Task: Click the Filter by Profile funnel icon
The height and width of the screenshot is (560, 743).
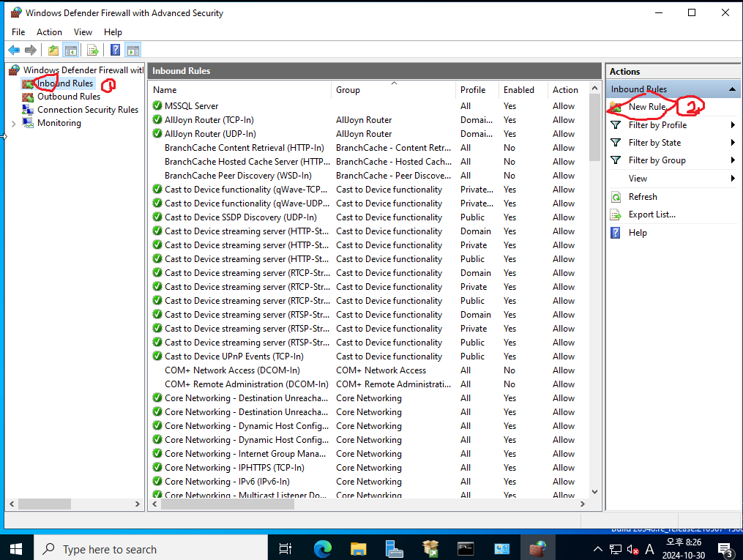Action: point(616,125)
